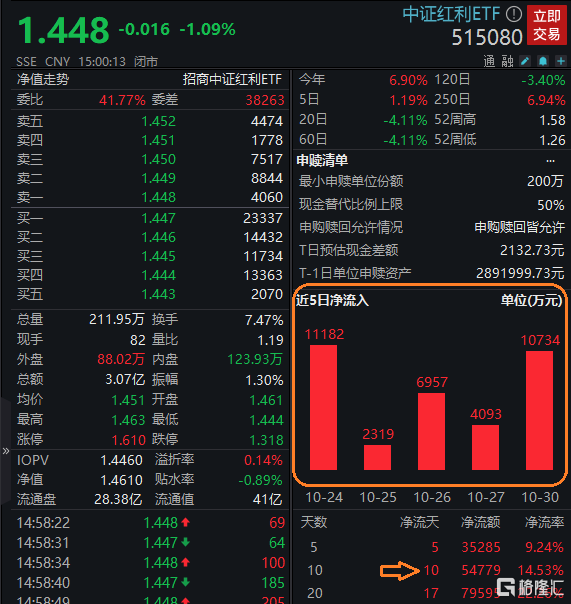Viewport: 571px width, 604px height.
Task: Click the 515080 stock code
Action: coord(487,37)
